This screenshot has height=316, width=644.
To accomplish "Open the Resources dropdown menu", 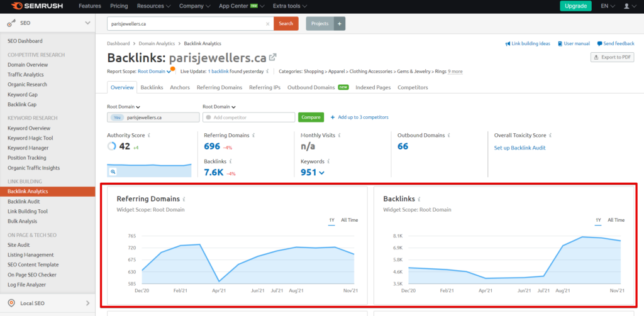I will click(x=153, y=6).
